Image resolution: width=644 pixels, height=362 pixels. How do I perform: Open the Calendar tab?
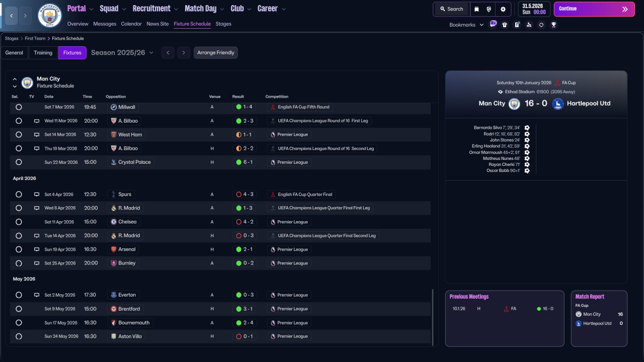click(131, 24)
